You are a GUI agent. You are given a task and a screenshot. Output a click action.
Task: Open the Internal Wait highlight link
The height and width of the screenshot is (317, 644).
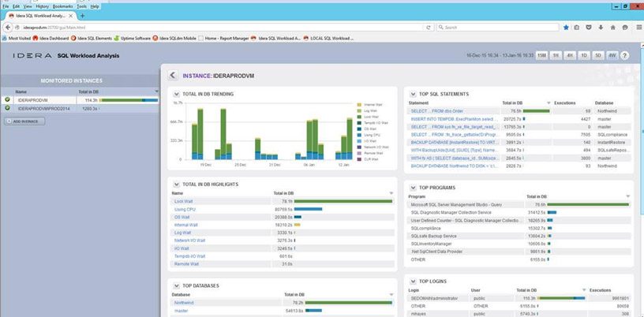tap(186, 225)
